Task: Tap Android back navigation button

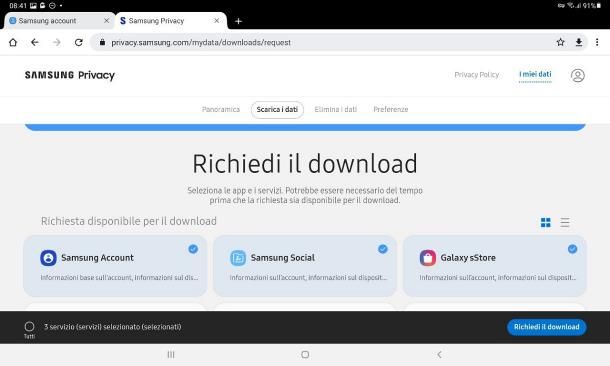Action: 439,354
